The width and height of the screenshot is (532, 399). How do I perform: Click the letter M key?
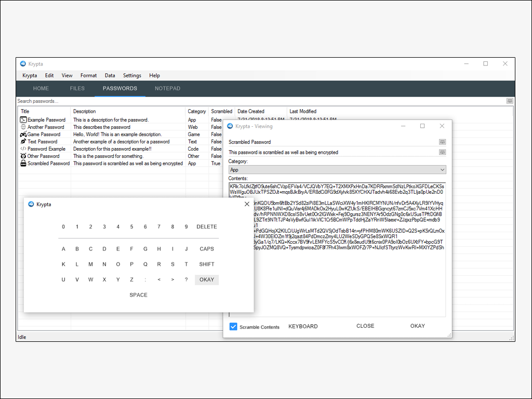(x=90, y=264)
